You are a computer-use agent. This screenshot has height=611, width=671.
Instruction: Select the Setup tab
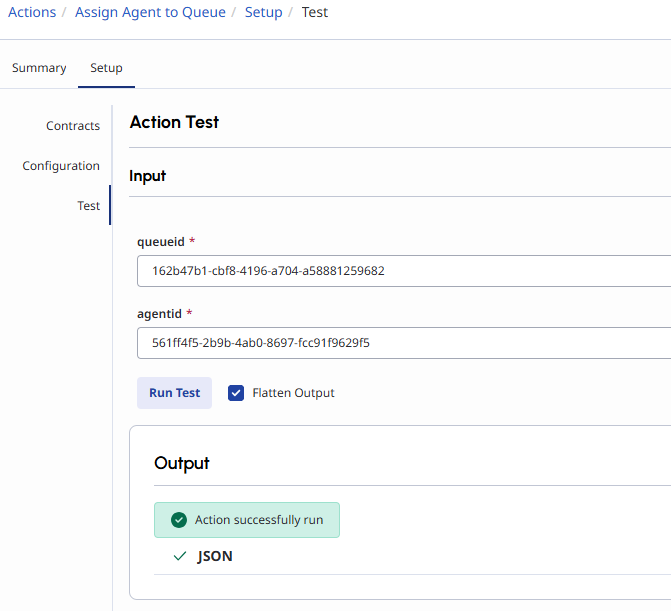pos(106,68)
